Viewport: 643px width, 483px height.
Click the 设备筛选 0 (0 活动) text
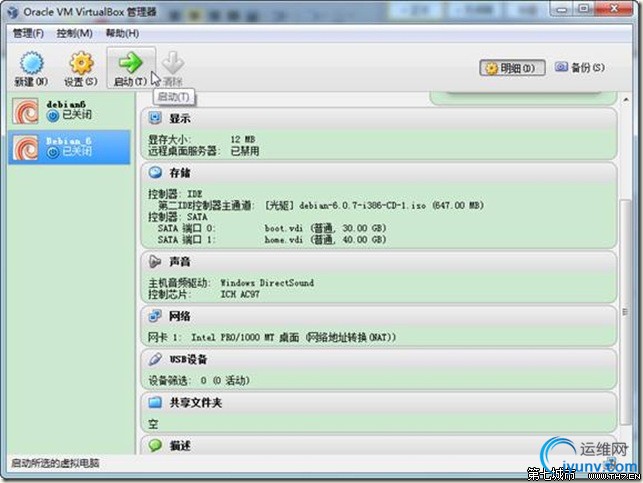(199, 380)
